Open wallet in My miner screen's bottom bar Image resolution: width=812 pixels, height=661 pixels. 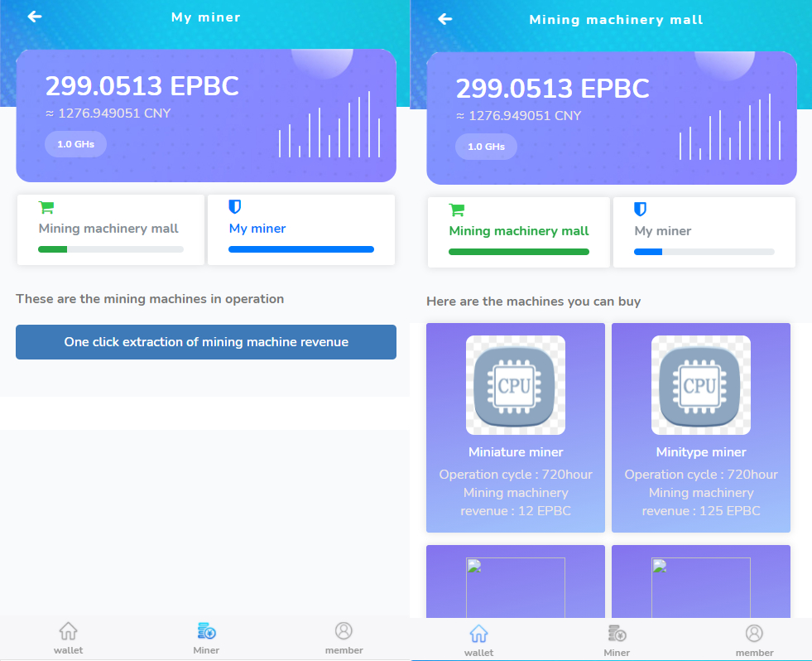tap(69, 638)
